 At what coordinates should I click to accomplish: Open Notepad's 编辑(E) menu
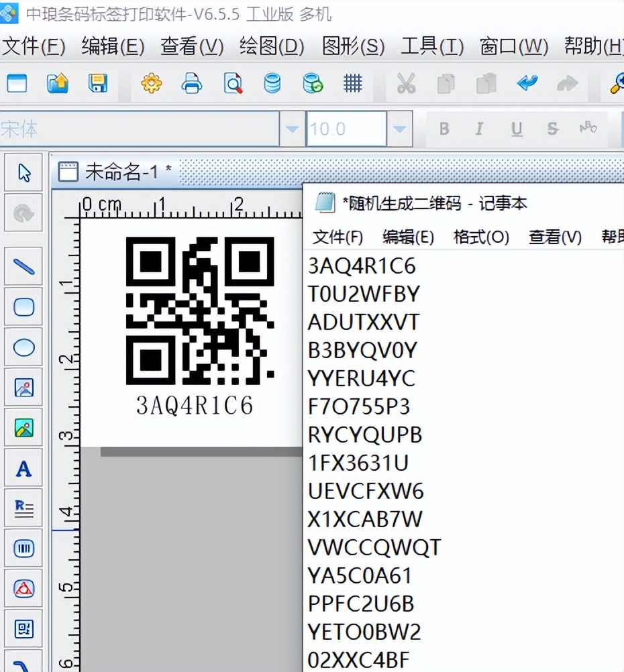click(x=408, y=237)
